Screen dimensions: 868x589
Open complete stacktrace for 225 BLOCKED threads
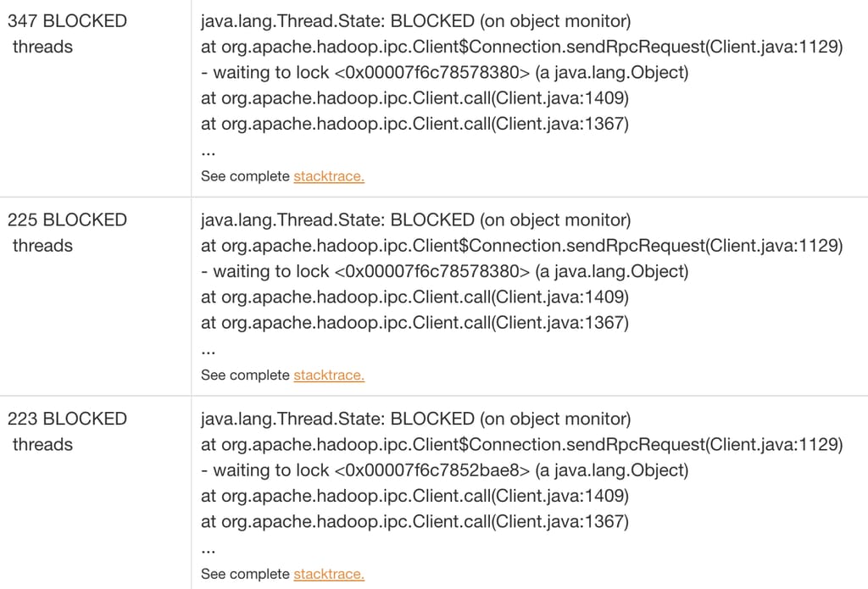pos(329,375)
